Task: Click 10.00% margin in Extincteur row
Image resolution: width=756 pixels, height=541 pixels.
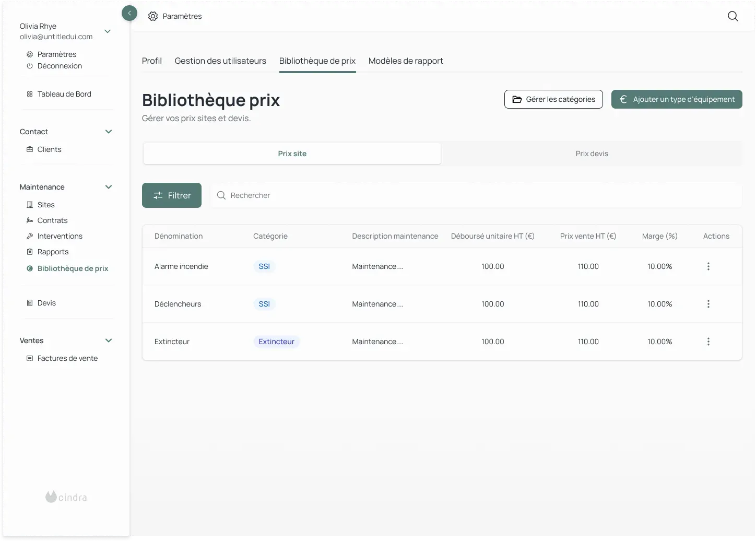Action: 660,342
